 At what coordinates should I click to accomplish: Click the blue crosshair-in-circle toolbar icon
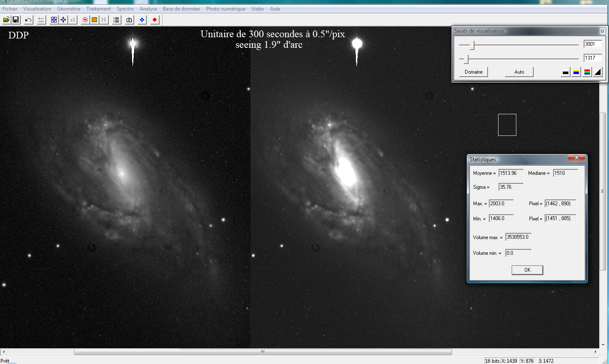[x=54, y=20]
